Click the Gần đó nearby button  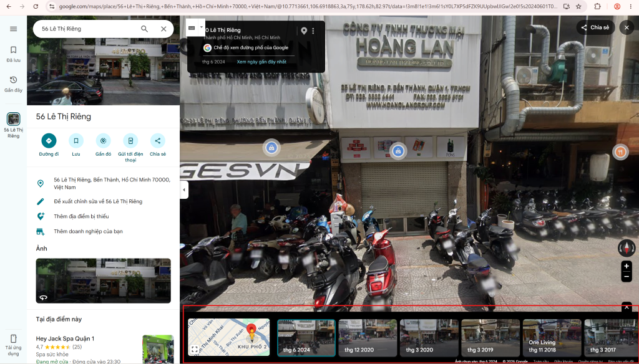pyautogui.click(x=103, y=145)
